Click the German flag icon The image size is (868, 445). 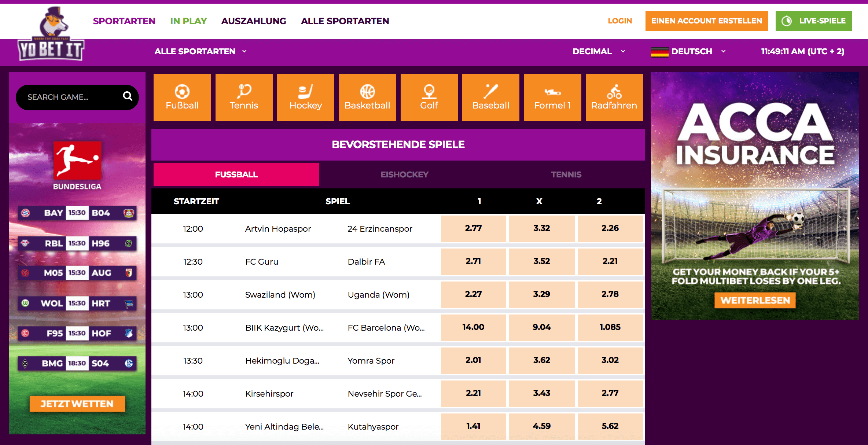(660, 52)
